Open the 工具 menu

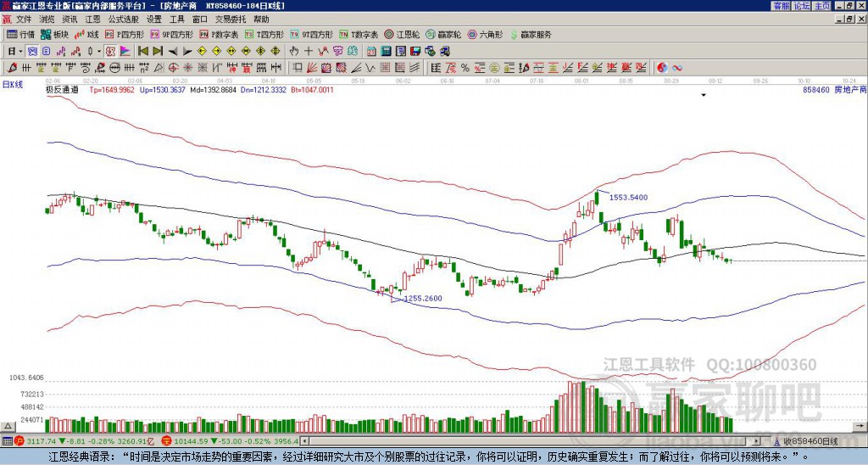click(x=177, y=20)
